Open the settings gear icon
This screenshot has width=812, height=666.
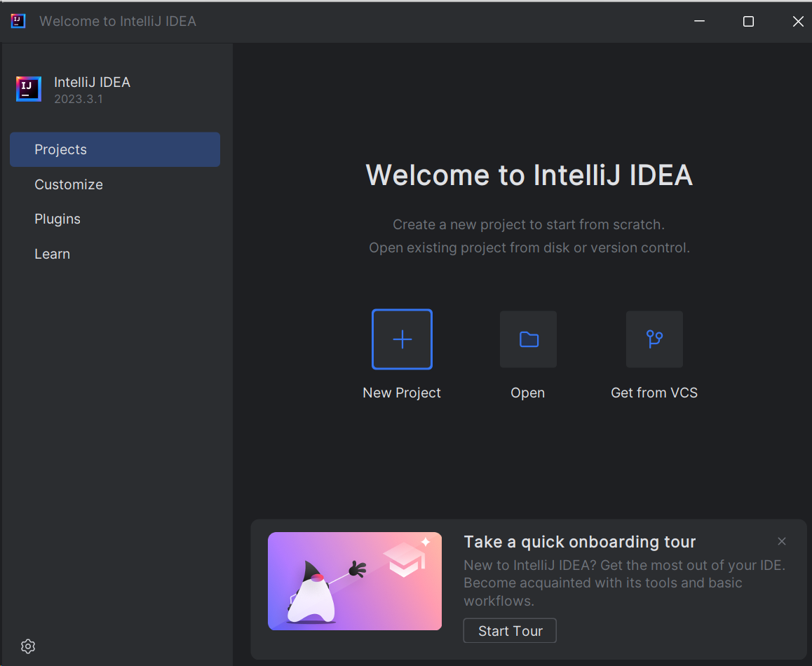coord(28,646)
